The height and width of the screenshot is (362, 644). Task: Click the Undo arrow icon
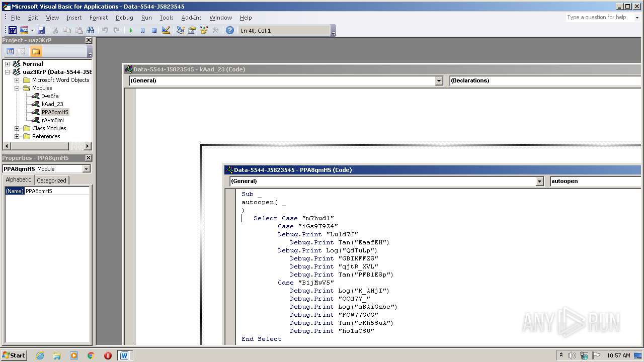tap(105, 30)
